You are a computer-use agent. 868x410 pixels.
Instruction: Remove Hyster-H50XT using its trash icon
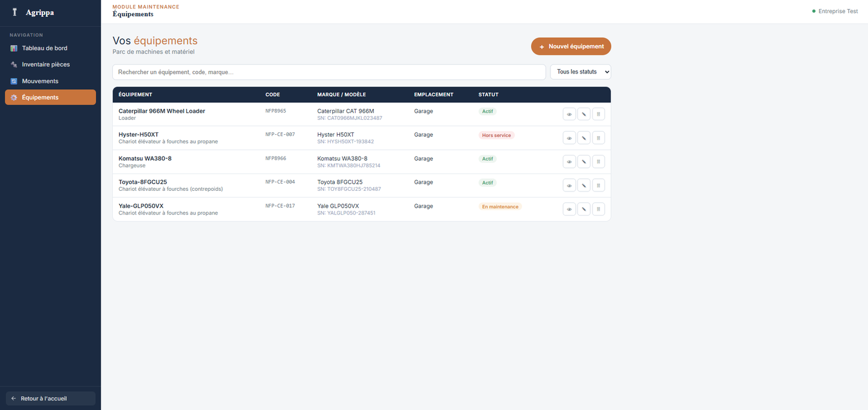click(599, 138)
